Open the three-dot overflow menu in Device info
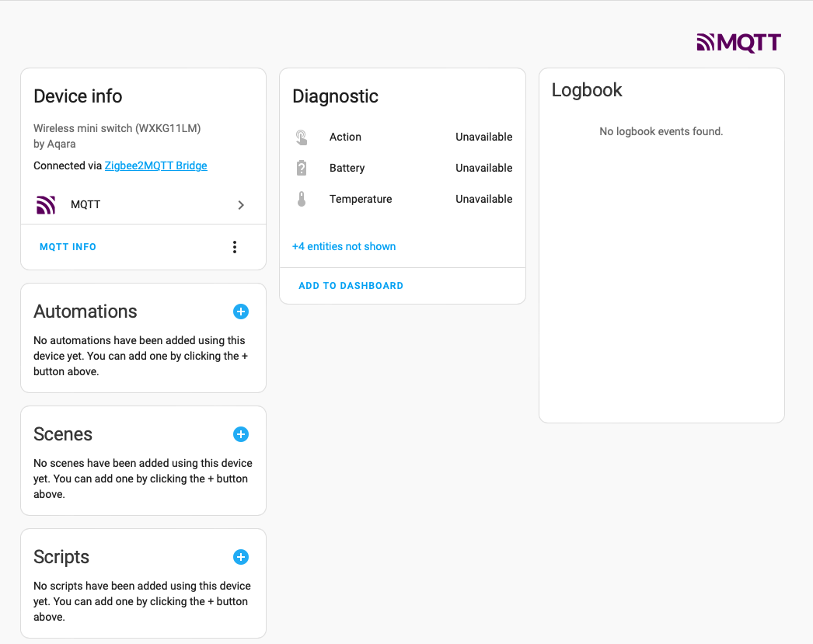The image size is (813, 644). click(x=235, y=246)
